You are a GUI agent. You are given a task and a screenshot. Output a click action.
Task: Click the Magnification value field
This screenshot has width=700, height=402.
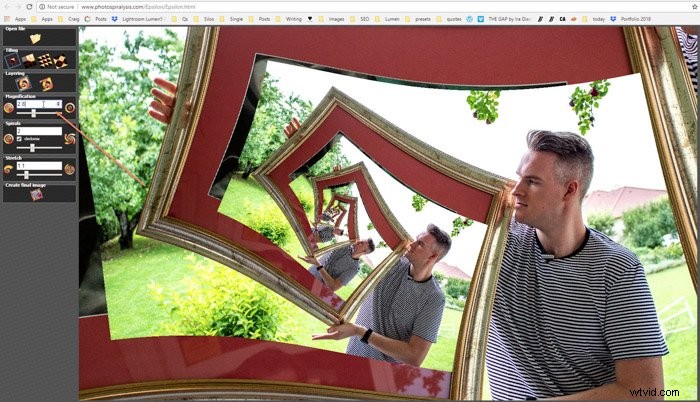coord(39,104)
